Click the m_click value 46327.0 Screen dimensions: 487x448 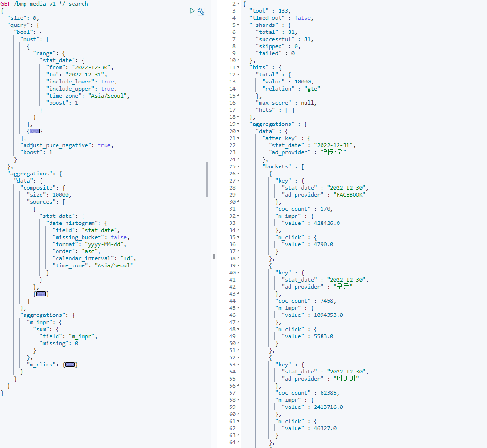coord(325,428)
